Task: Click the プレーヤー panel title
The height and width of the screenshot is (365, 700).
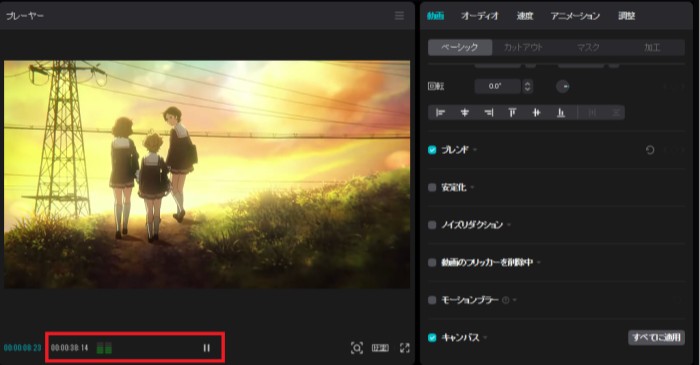Action: click(x=25, y=16)
